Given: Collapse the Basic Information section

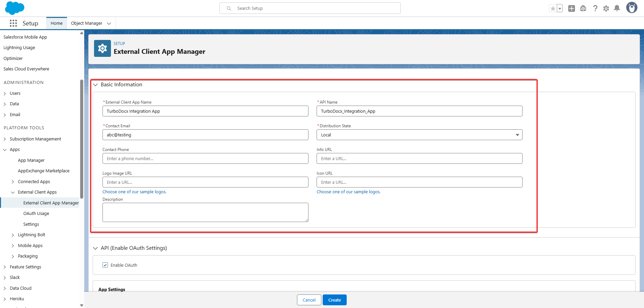Looking at the screenshot, I should pyautogui.click(x=96, y=85).
